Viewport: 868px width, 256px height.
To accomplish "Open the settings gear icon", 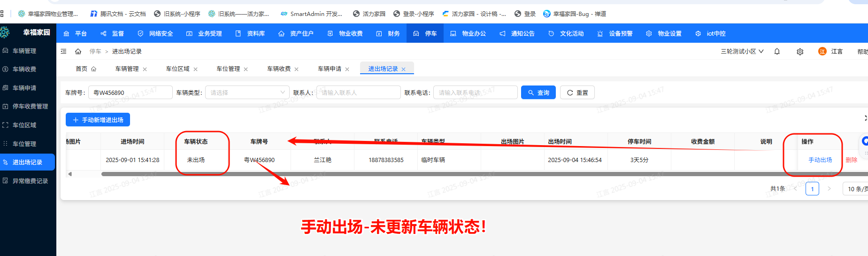I will click(800, 52).
